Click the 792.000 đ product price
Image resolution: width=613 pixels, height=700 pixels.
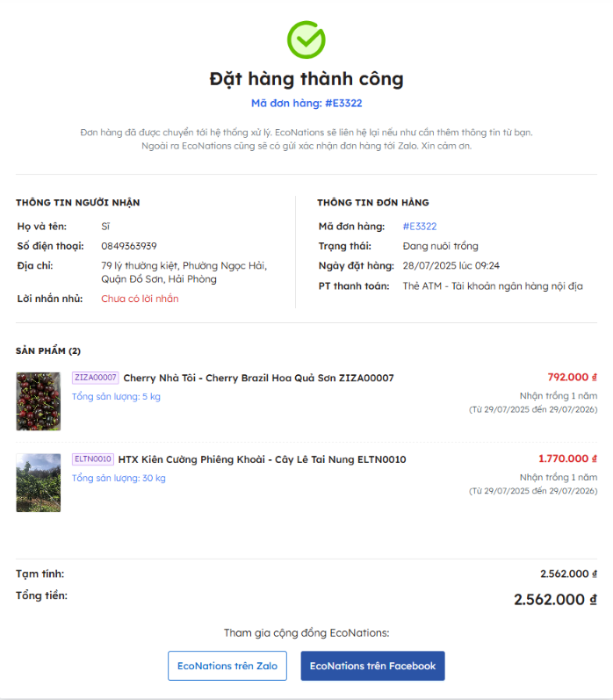pos(573,378)
